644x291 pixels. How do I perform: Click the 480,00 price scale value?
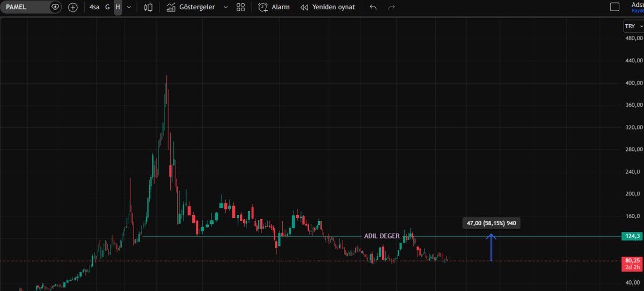633,39
